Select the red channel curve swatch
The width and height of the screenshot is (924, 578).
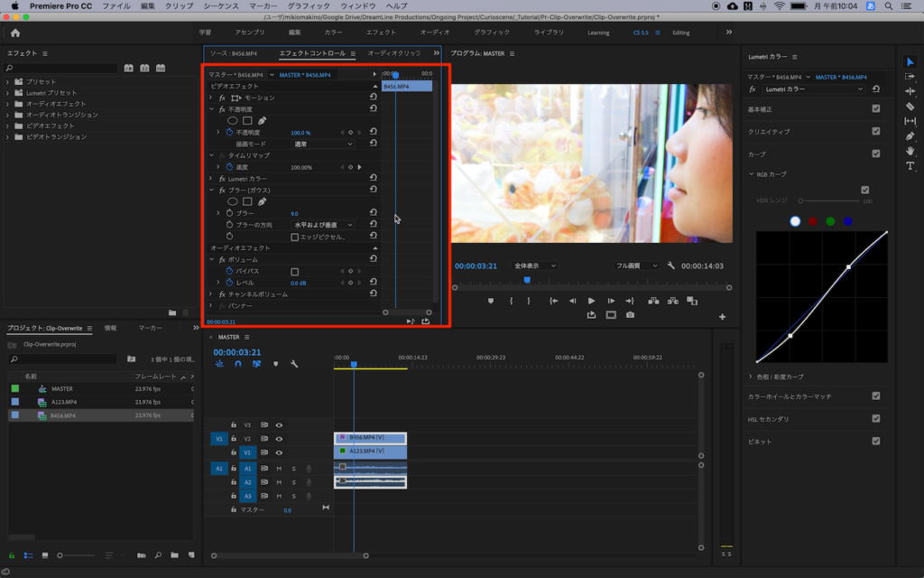(812, 221)
